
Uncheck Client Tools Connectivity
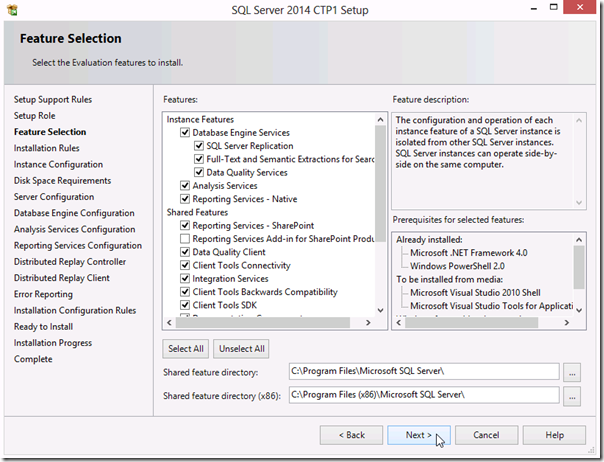click(x=185, y=265)
